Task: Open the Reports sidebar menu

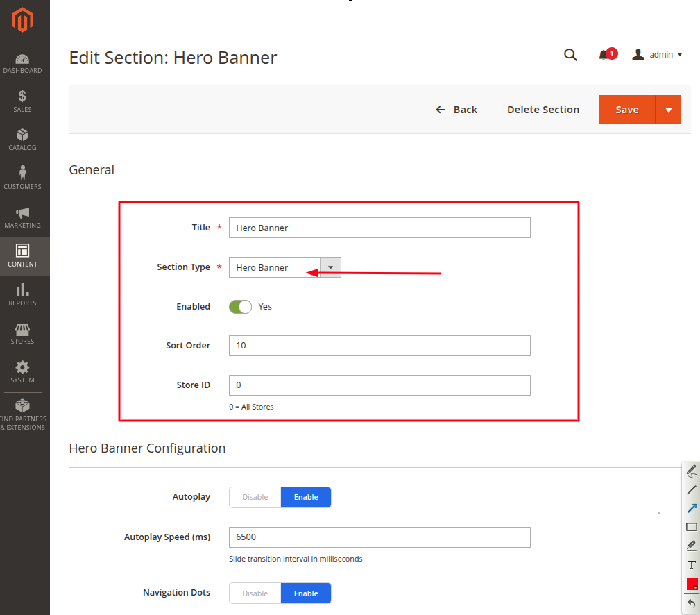Action: (22, 294)
